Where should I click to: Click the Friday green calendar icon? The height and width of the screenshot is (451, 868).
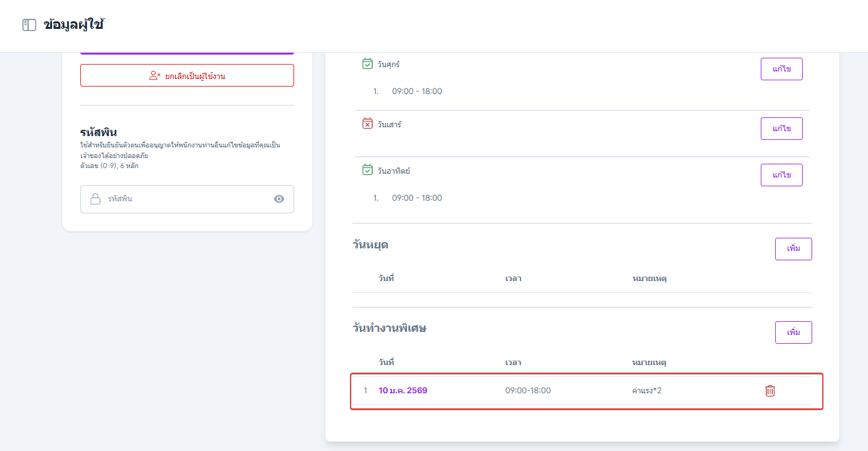point(368,63)
